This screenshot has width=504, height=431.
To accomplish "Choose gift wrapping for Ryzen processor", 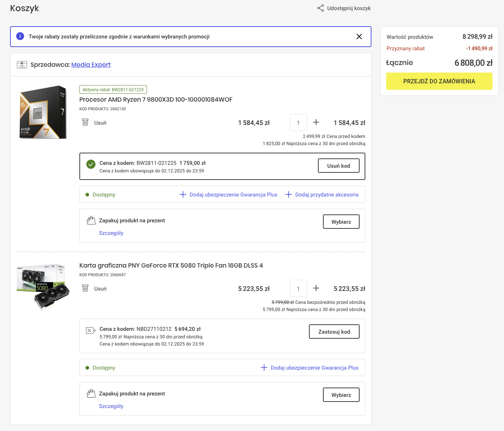I will point(341,222).
